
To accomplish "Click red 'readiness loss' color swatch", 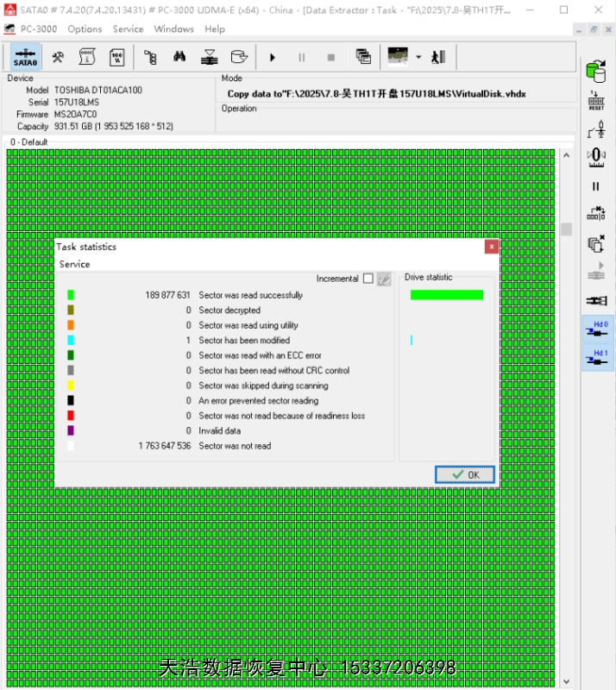I will pos(71,416).
